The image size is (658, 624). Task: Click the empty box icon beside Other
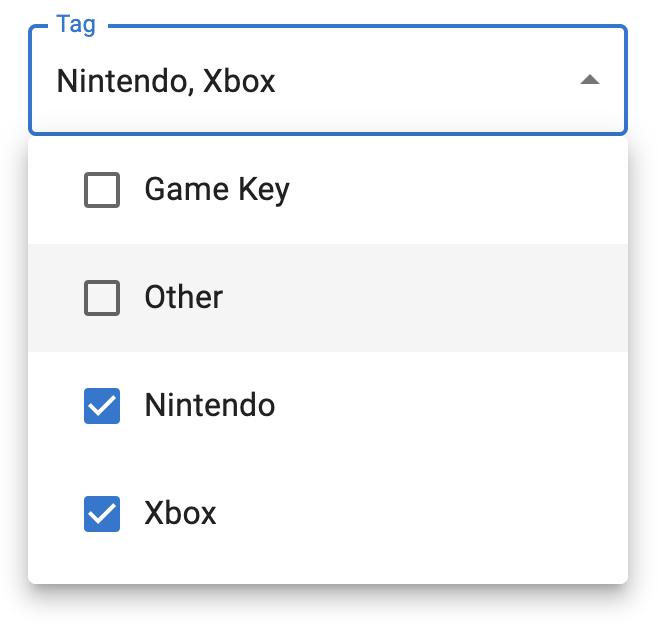[102, 298]
